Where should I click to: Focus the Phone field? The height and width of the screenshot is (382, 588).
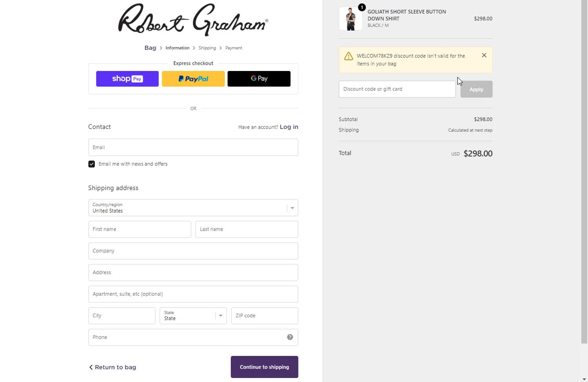point(193,337)
